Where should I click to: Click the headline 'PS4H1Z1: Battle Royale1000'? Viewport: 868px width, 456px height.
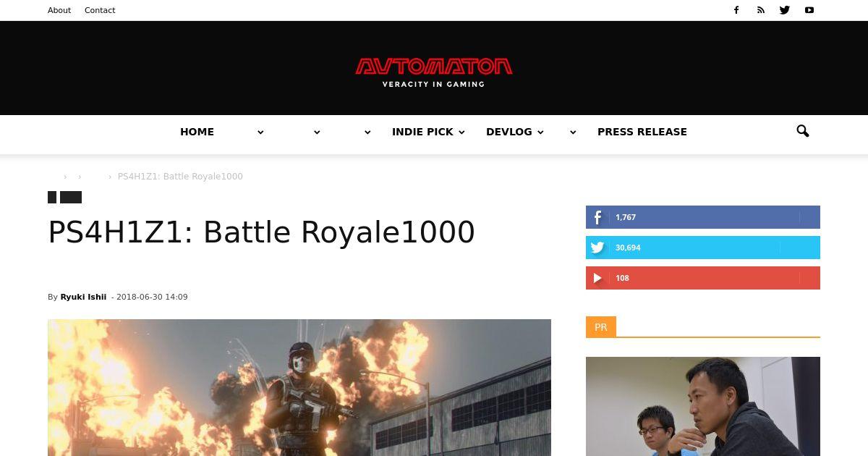(x=261, y=232)
